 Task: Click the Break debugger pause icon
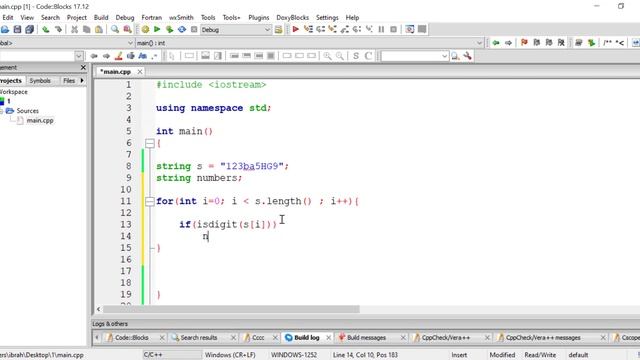[x=381, y=29]
